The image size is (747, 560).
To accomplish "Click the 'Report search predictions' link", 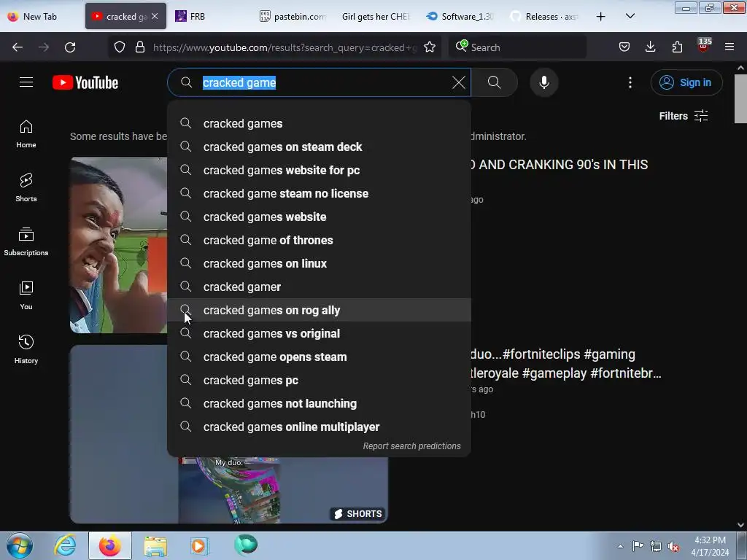I will [x=411, y=446].
